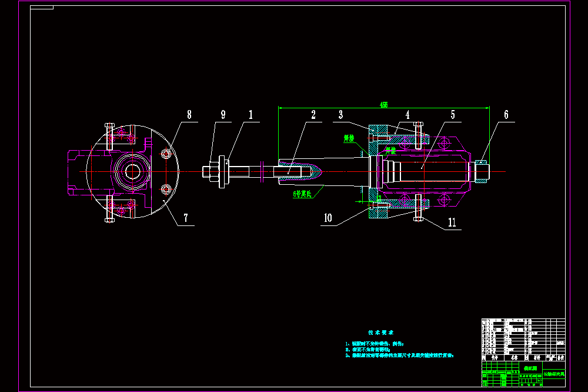This screenshot has width=588, height=392.
Task: Click the white parts list table
Action: pos(523,340)
